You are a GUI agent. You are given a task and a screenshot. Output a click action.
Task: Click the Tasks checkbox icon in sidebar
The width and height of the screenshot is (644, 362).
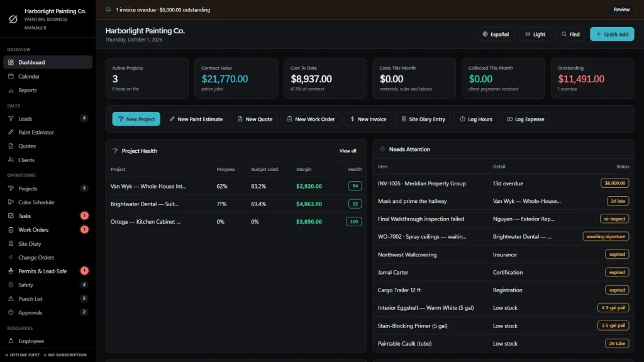coord(11,216)
